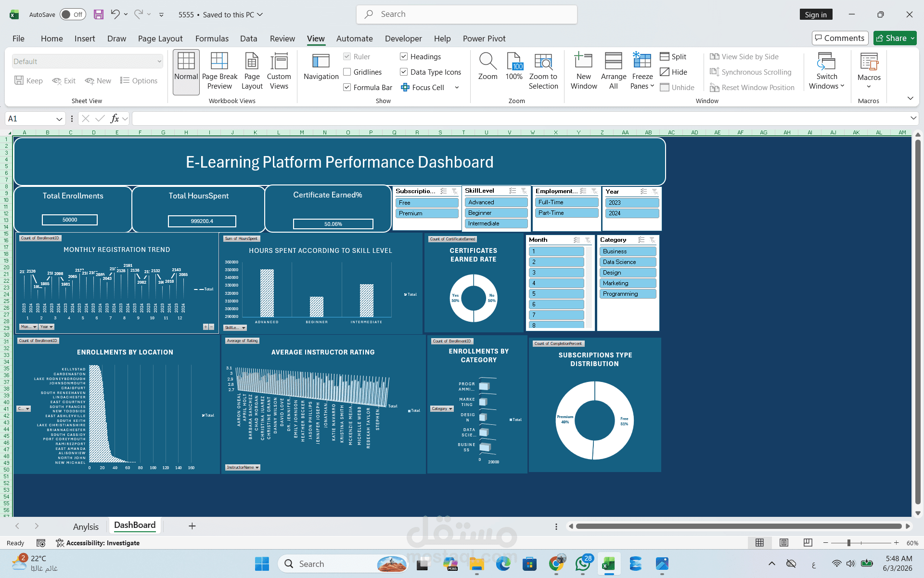924x578 pixels.
Task: Toggle multi-select on Month slicer
Action: click(x=577, y=240)
